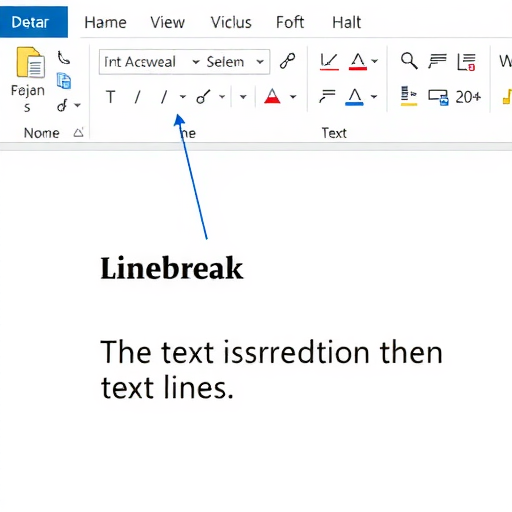Toggle the first slash italic button
The width and height of the screenshot is (512, 512).
[x=137, y=97]
